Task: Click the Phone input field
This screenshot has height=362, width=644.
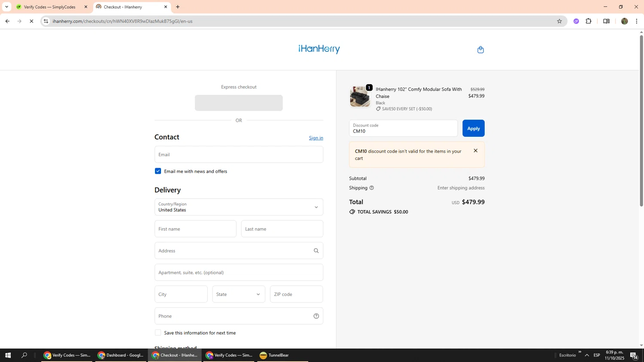Action: point(239,316)
